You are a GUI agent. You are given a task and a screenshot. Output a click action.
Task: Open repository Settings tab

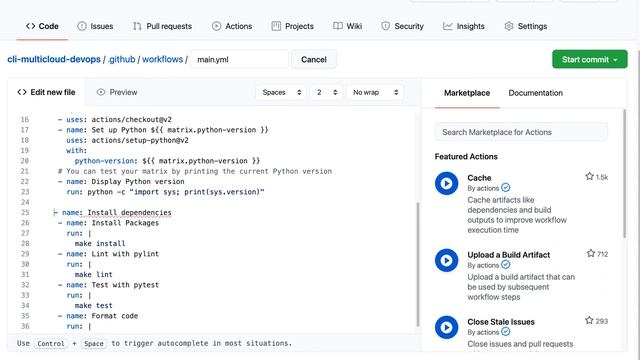pyautogui.click(x=526, y=26)
